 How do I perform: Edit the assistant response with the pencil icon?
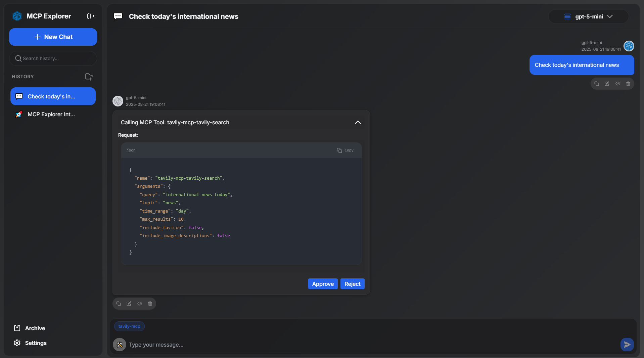pos(129,304)
